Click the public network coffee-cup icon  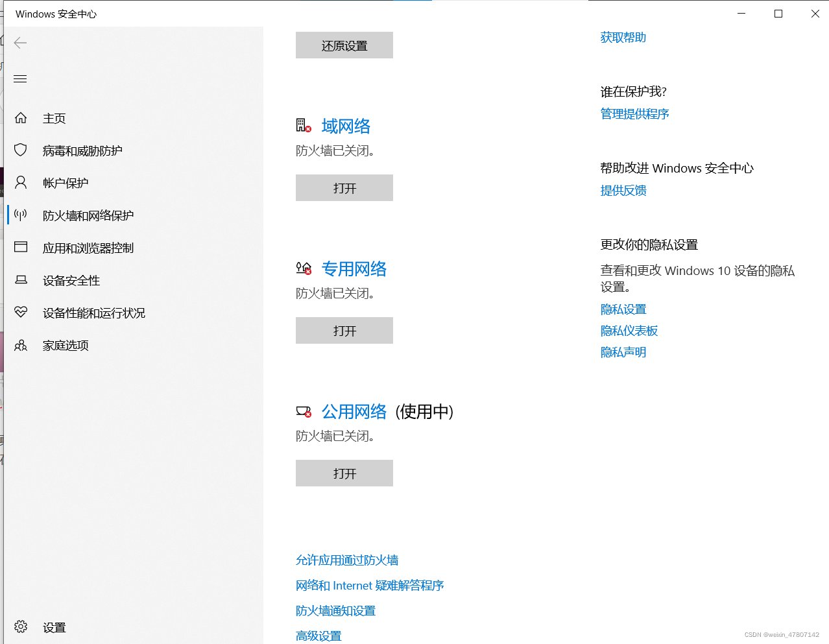304,411
